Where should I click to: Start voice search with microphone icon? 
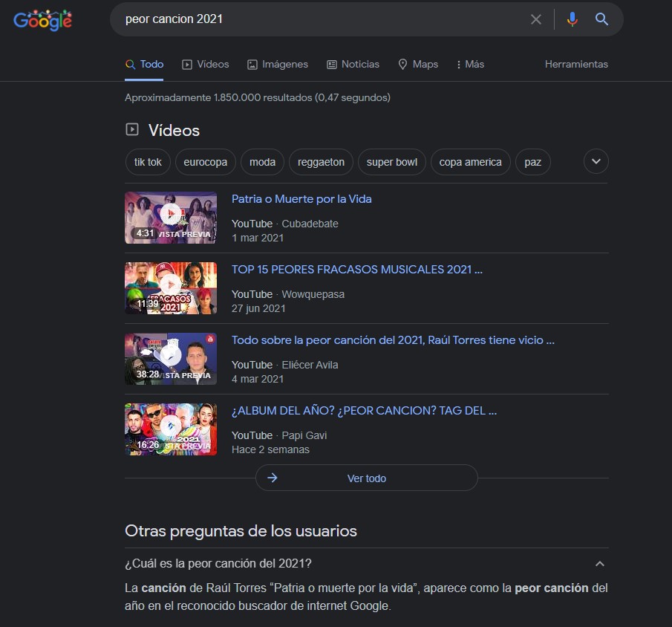click(572, 19)
